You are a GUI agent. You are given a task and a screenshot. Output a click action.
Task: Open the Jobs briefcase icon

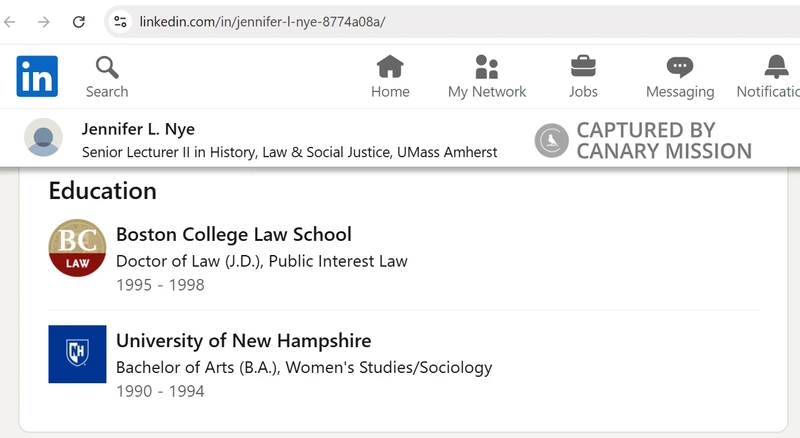point(583,67)
